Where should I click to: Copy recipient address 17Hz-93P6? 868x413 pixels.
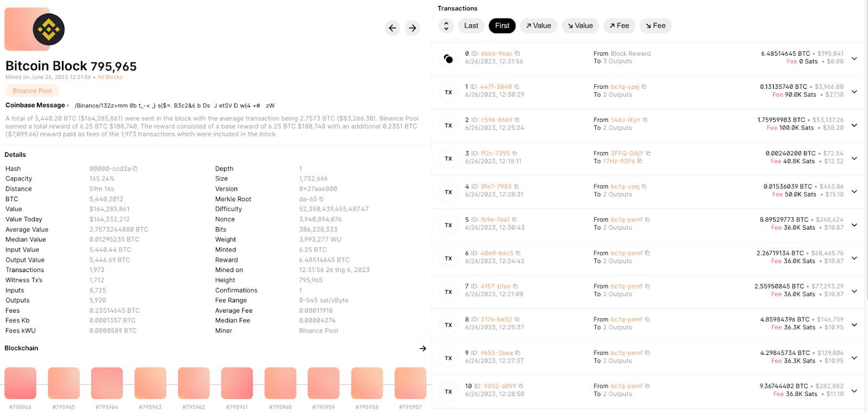640,161
